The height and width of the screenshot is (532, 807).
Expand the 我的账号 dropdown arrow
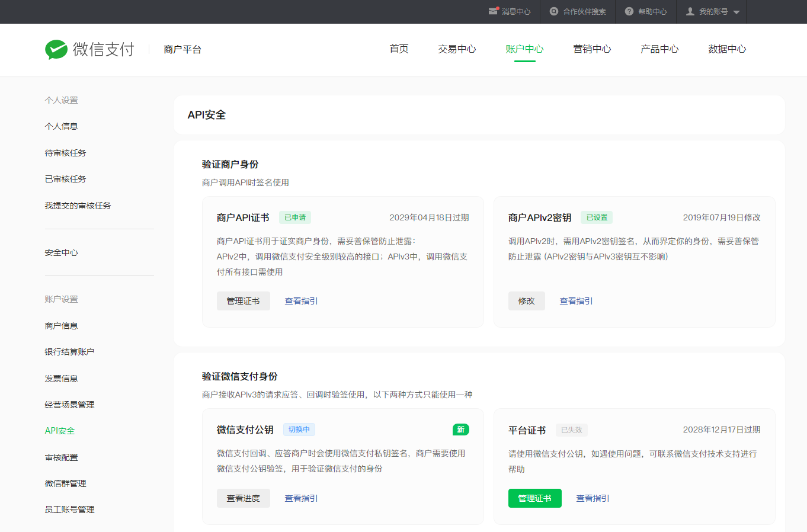tap(736, 12)
